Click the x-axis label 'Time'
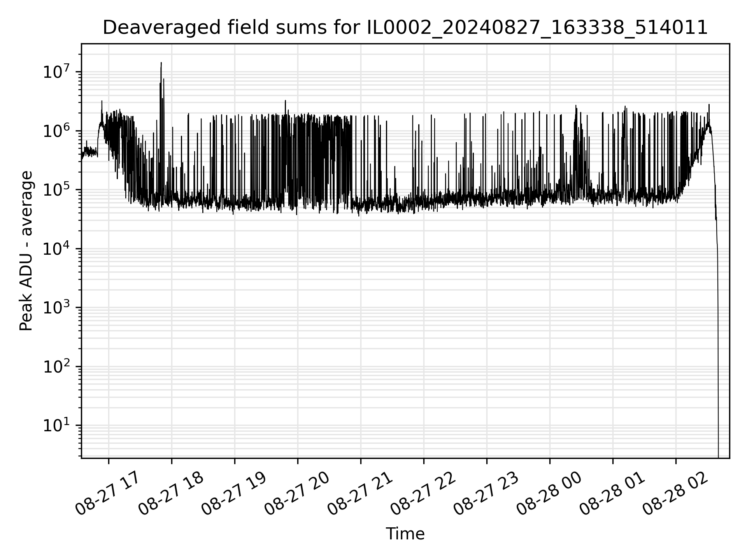 click(x=405, y=534)
